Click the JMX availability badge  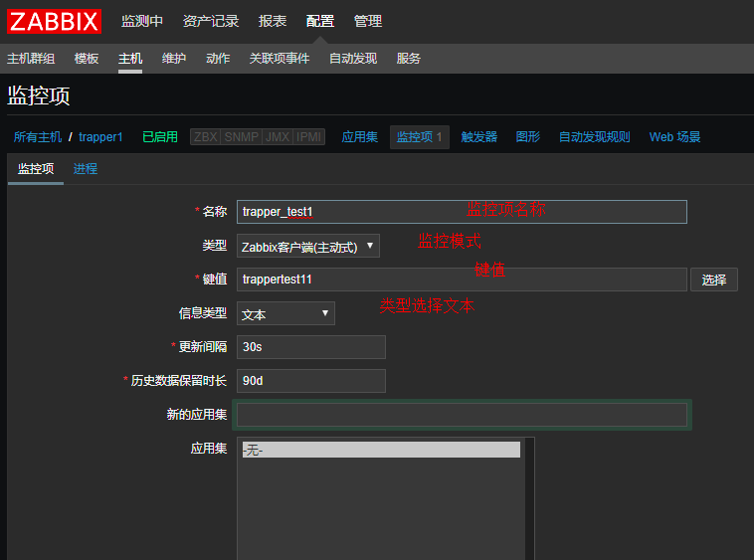click(278, 137)
